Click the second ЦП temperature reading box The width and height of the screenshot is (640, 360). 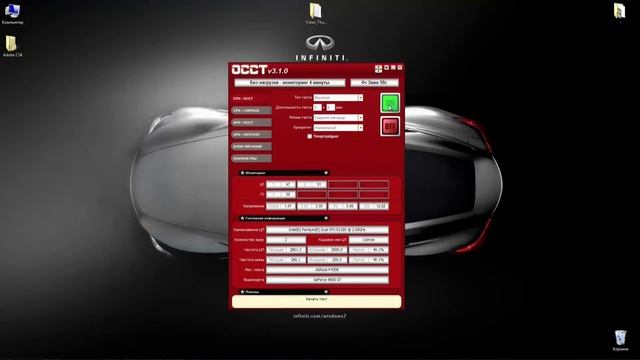click(312, 184)
